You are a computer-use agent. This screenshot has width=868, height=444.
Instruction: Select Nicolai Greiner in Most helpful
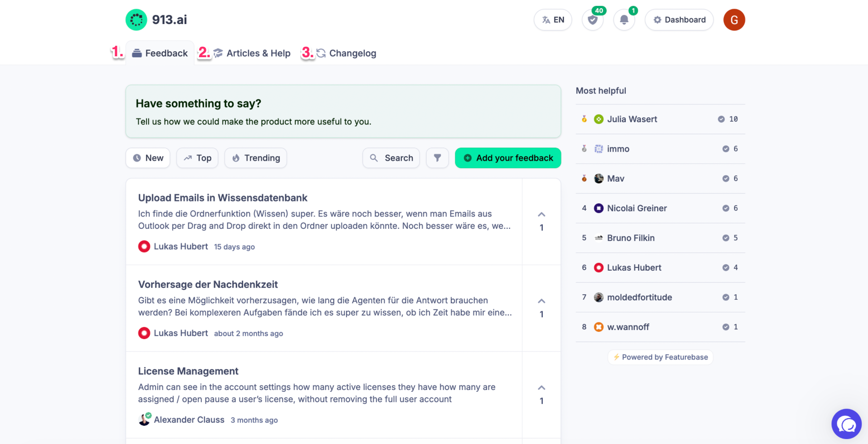[660, 208]
